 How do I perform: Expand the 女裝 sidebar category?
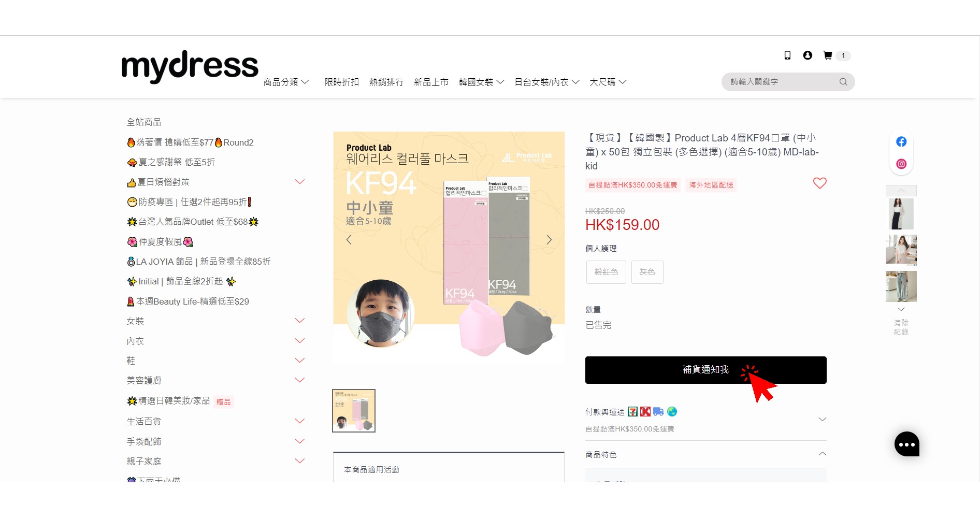pos(299,321)
